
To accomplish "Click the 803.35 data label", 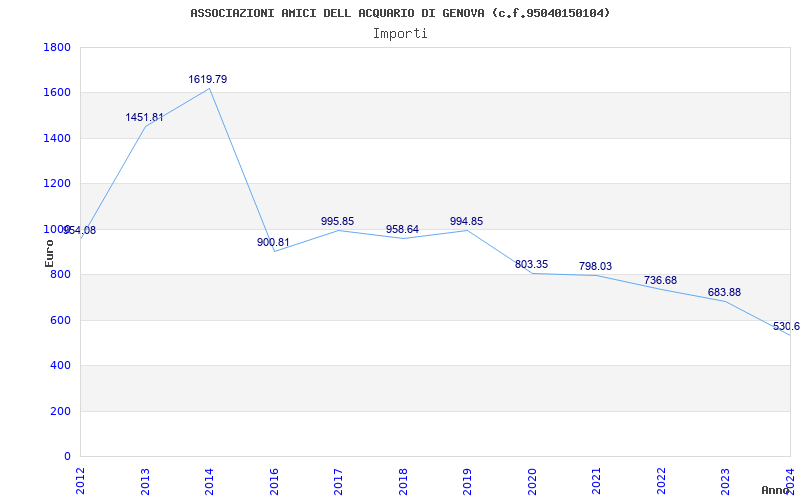I will click(531, 265).
